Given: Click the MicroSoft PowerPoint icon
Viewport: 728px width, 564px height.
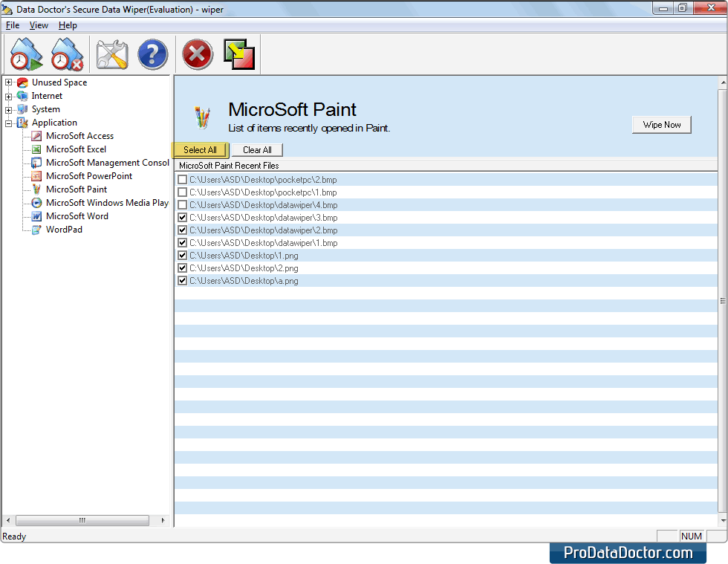Looking at the screenshot, I should click(x=36, y=176).
